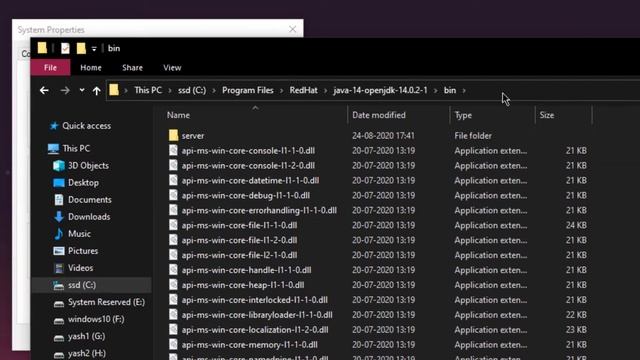
Task: Go up one folder level
Action: tap(96, 91)
